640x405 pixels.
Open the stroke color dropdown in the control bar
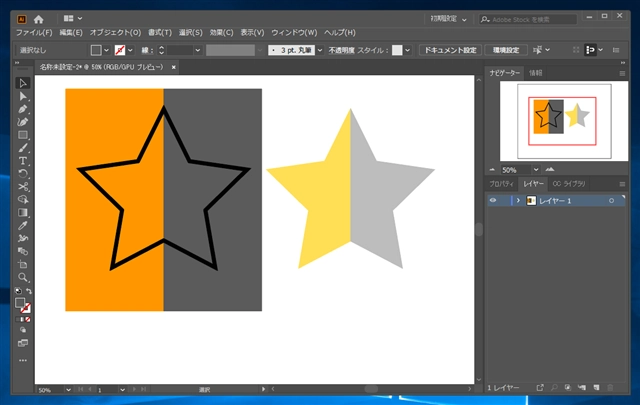click(130, 50)
